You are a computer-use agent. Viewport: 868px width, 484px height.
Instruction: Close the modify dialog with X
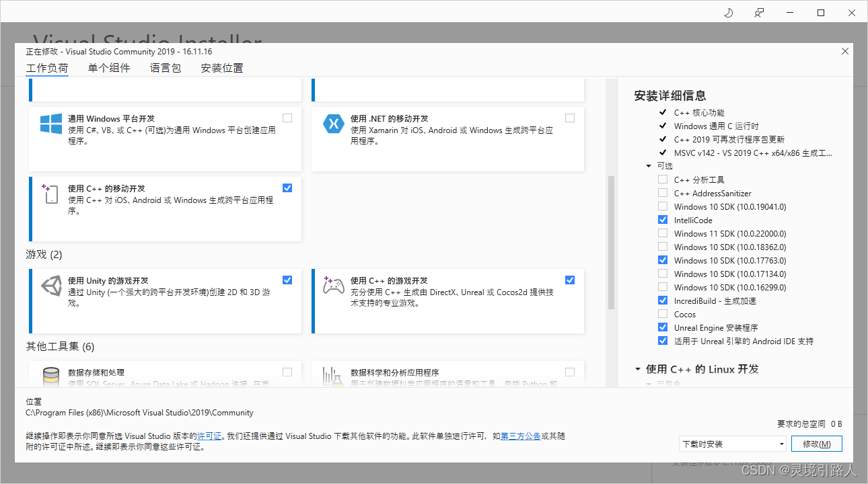pyautogui.click(x=845, y=51)
